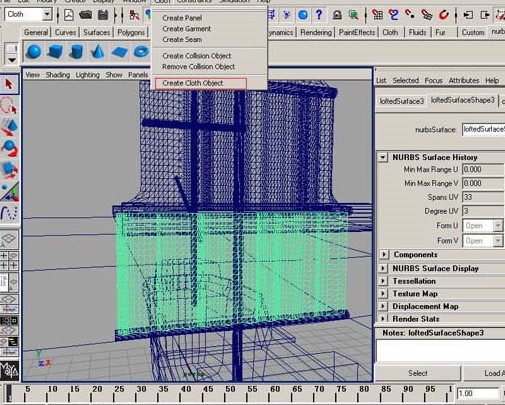This screenshot has height=405, width=505.
Task: Open the loftedSurfaceShape3 attribute tab
Action: tap(463, 100)
